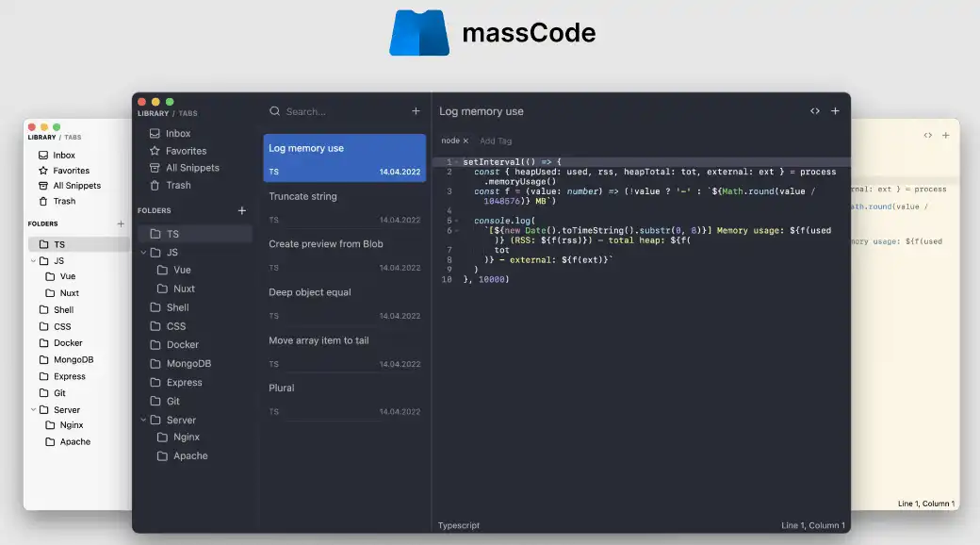
Task: Select the Log memory use snippet
Action: click(344, 157)
